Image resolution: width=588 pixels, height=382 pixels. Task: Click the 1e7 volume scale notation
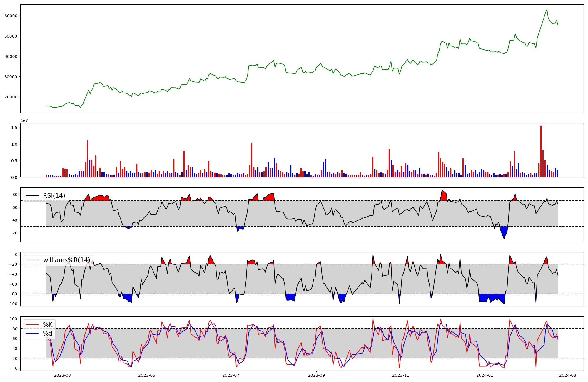(x=24, y=120)
